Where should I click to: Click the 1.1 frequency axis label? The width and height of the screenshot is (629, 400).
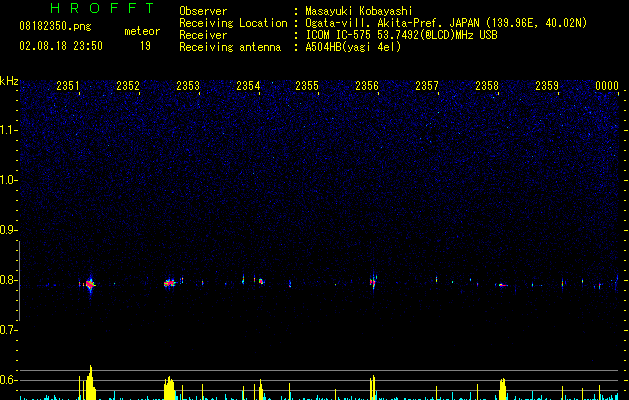[8, 130]
